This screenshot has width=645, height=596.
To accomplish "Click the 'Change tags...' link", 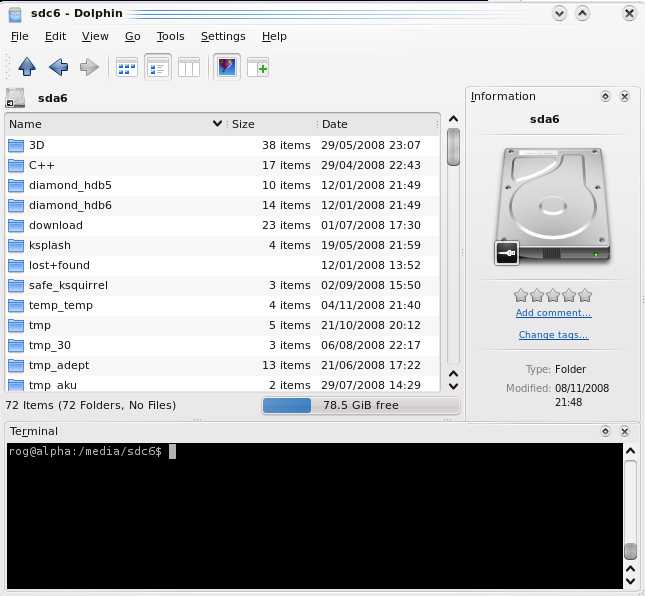I will tap(553, 335).
